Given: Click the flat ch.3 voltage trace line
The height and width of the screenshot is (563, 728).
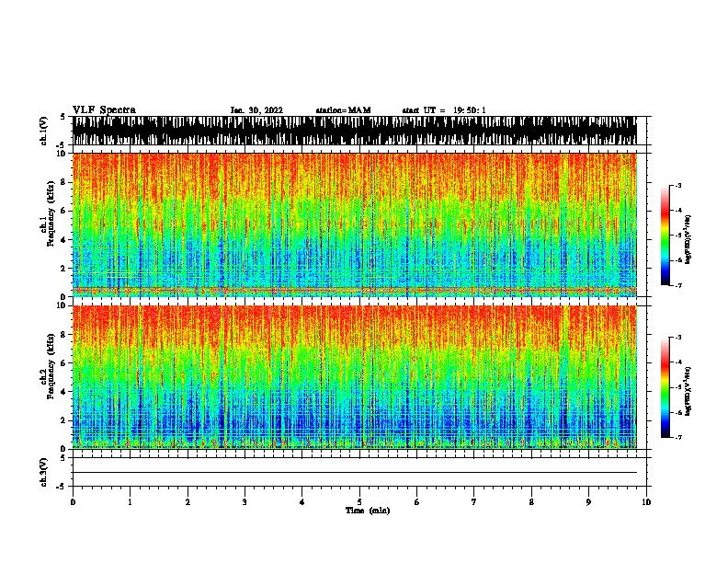Looking at the screenshot, I should (x=355, y=473).
